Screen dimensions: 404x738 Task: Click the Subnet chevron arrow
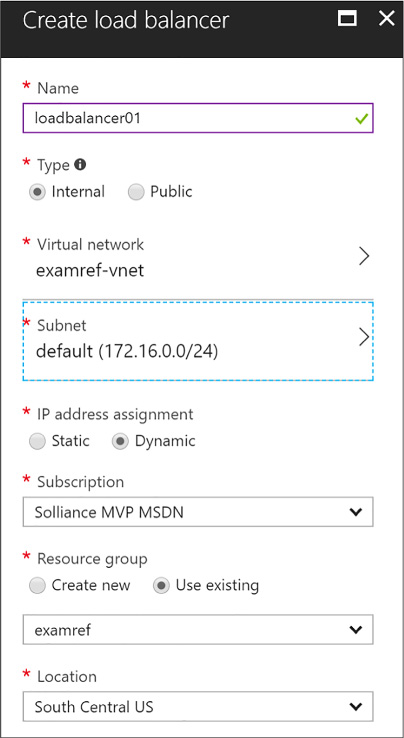click(364, 337)
